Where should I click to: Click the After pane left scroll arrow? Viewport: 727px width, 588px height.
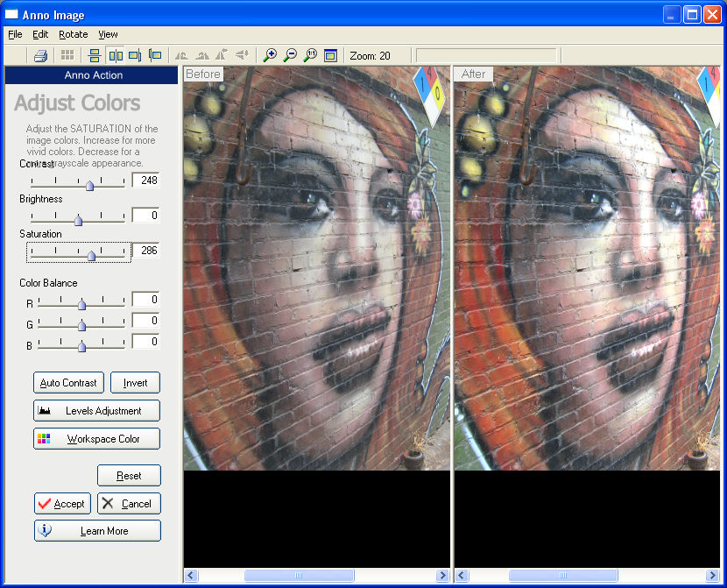click(x=462, y=576)
